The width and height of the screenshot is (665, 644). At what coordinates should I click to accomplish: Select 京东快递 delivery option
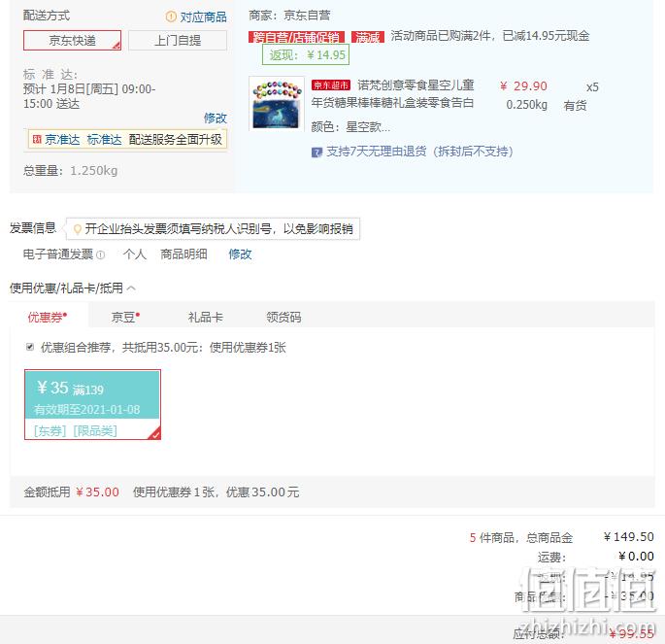pos(72,40)
